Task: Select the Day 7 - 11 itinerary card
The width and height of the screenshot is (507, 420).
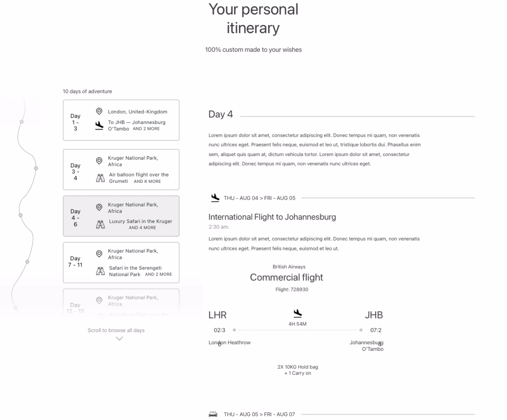Action: [121, 262]
